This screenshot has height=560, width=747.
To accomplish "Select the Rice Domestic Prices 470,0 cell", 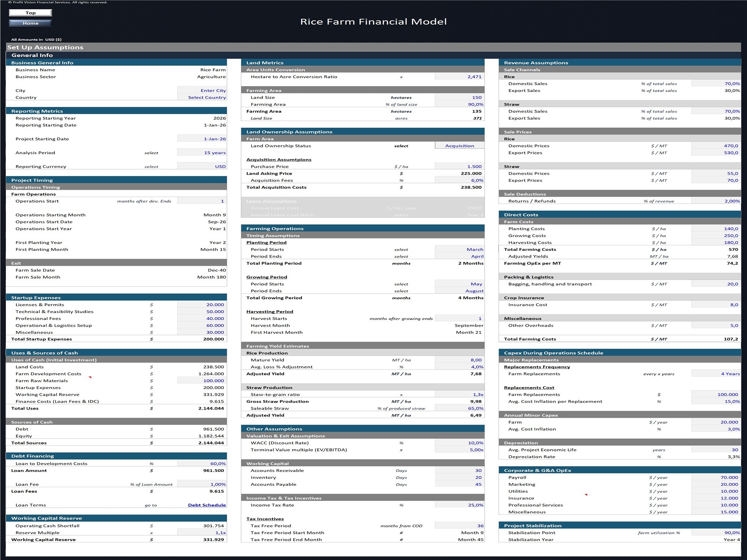I will tap(716, 146).
